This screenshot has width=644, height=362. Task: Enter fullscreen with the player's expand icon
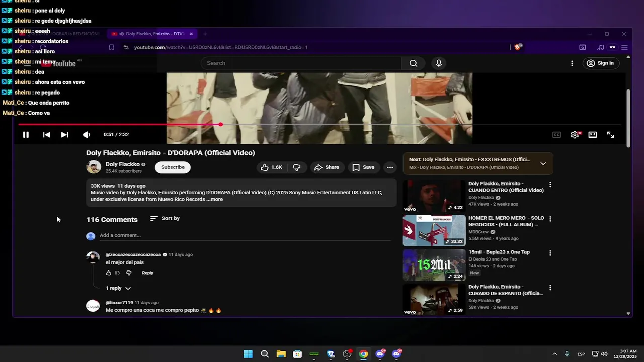[x=610, y=135]
